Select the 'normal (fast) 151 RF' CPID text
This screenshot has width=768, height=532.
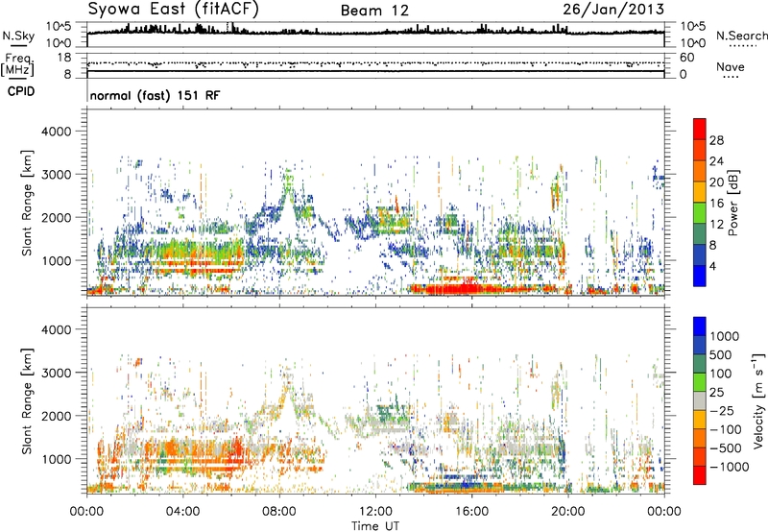[x=155, y=95]
